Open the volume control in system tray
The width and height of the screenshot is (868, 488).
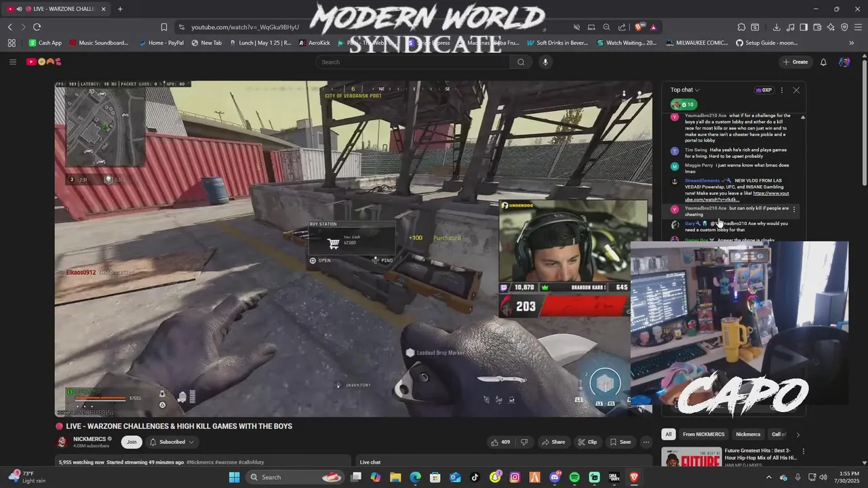click(x=823, y=477)
